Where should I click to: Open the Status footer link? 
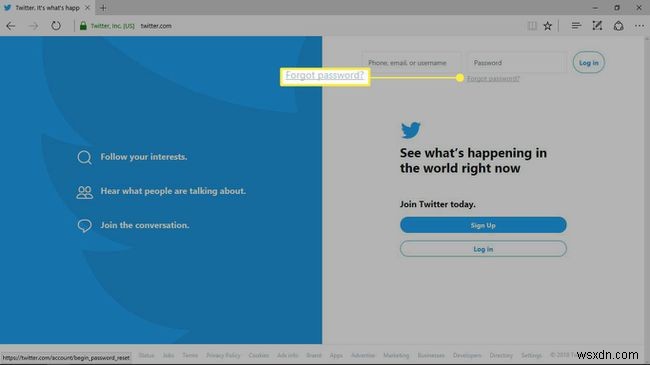point(146,355)
